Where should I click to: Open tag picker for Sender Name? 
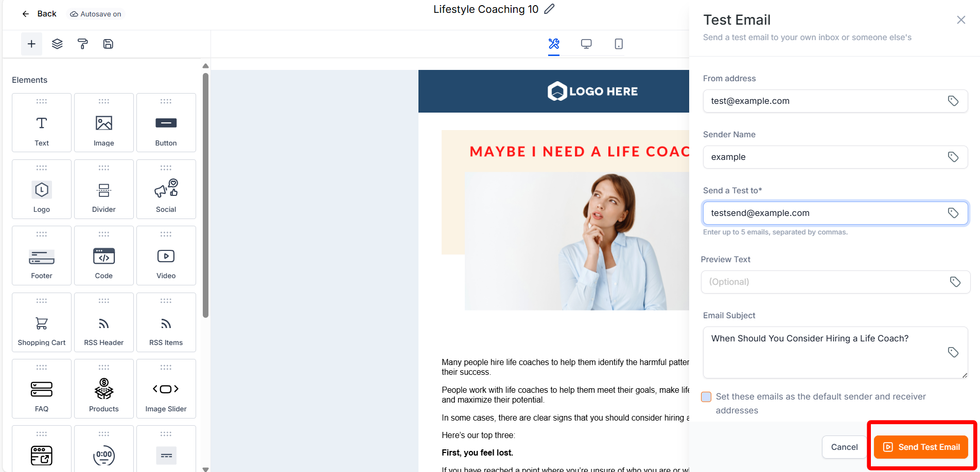point(953,157)
